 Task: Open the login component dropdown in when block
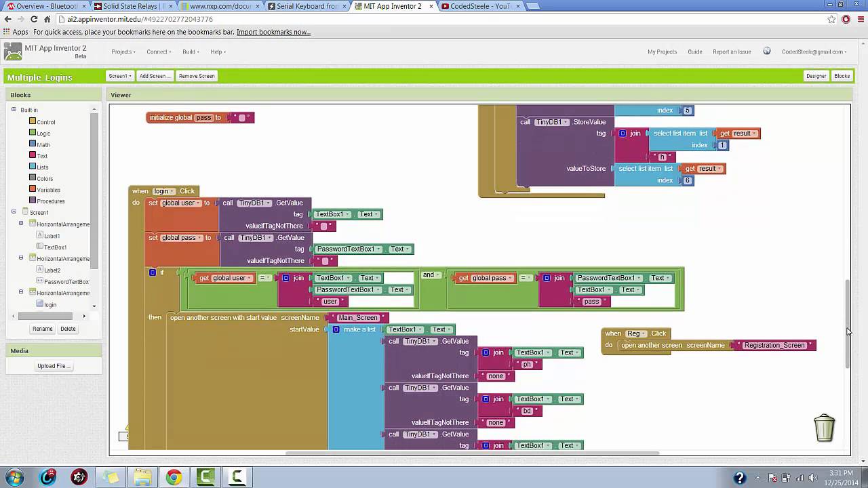[163, 191]
